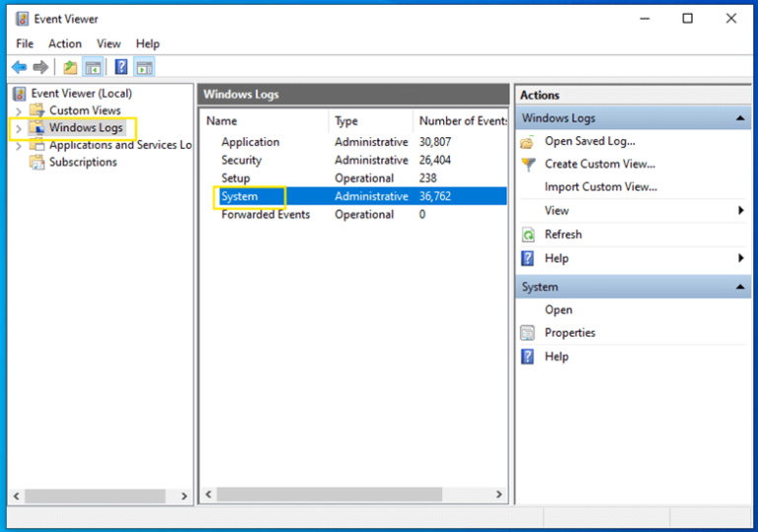This screenshot has width=758, height=532.
Task: Collapse the Windows Logs actions section
Action: coord(740,118)
